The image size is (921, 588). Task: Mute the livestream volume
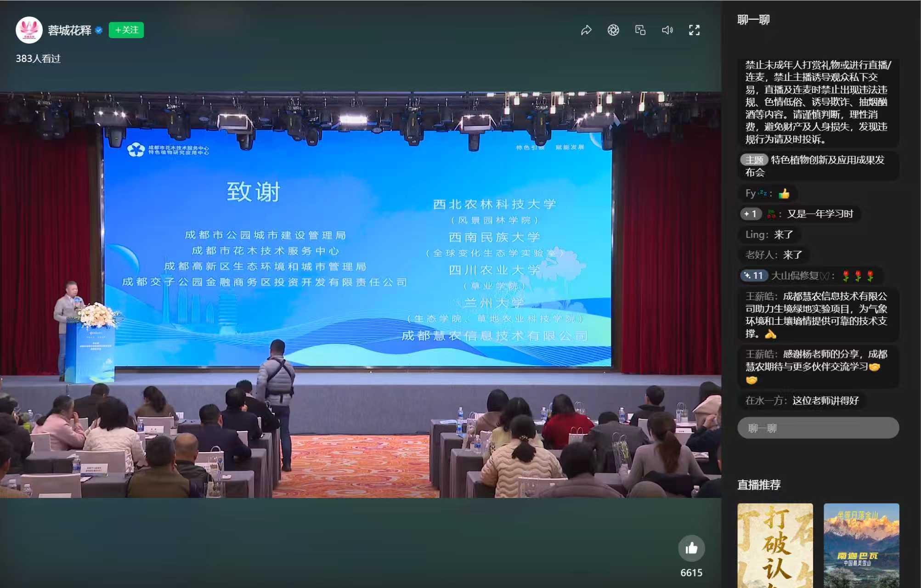[667, 30]
